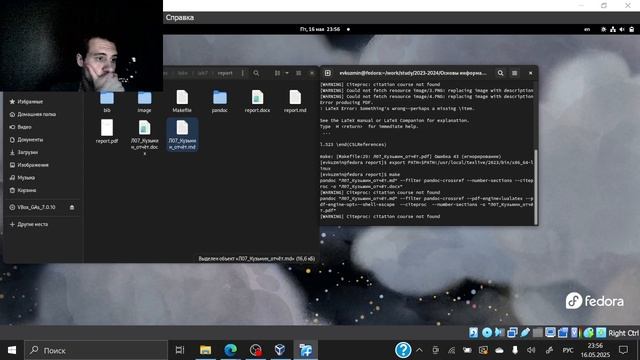Open Windows clock 23:56 16.05.2025
640x360 pixels.
click(595, 350)
